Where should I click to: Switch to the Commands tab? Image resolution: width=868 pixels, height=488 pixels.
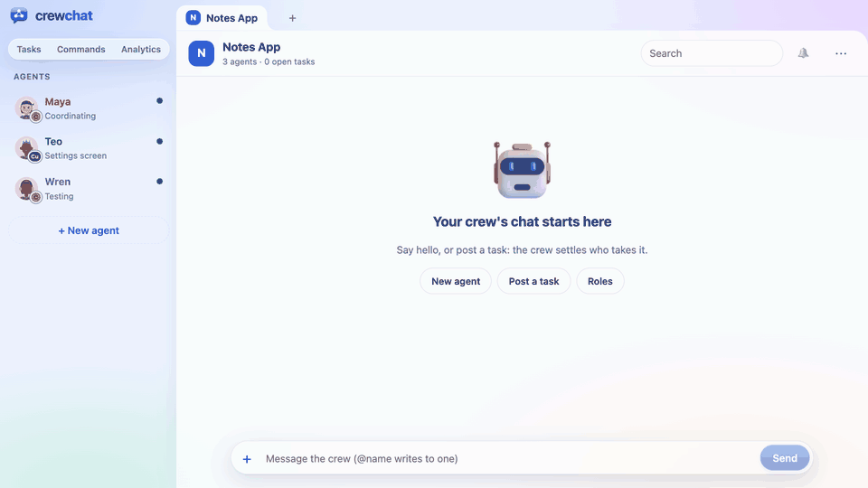pos(80,49)
